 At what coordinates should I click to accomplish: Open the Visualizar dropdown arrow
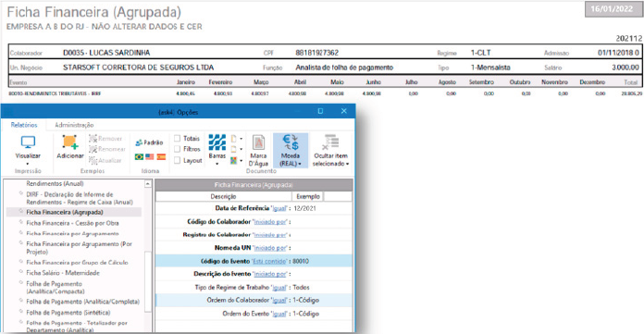(28, 164)
